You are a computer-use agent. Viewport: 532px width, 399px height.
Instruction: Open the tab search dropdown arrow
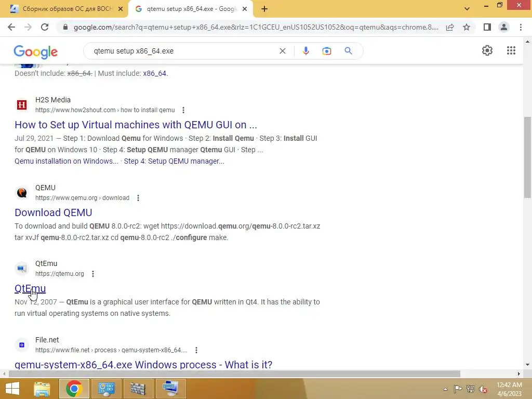[467, 9]
